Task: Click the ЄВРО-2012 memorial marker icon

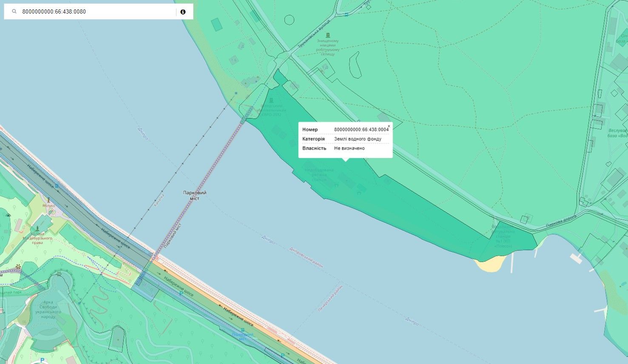Action: tap(271, 100)
